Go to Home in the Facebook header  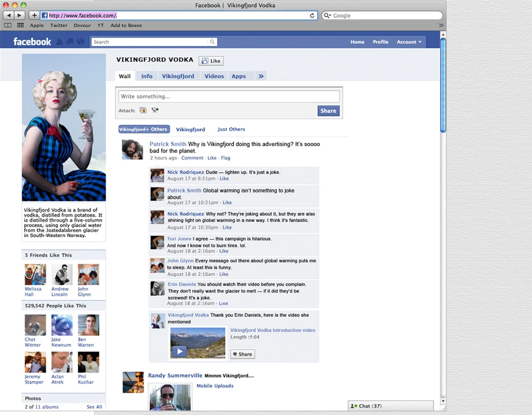tap(358, 42)
